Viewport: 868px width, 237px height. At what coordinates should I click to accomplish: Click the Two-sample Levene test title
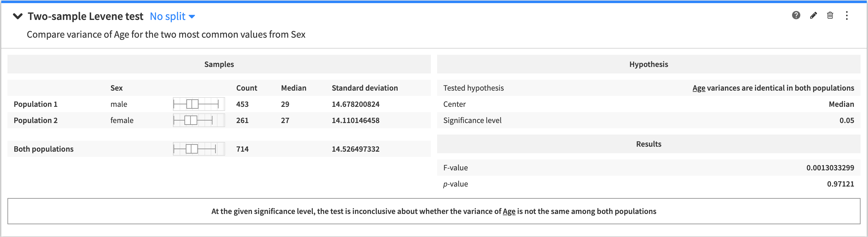click(85, 16)
